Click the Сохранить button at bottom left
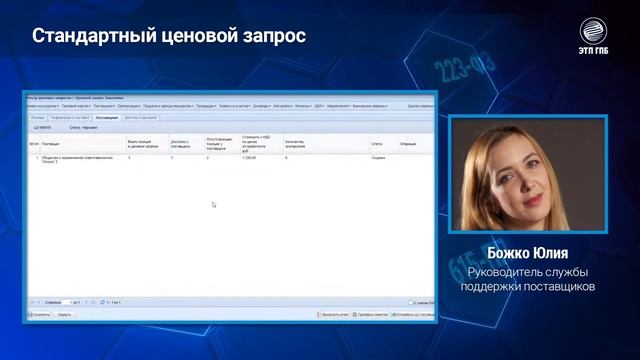 click(x=40, y=315)
